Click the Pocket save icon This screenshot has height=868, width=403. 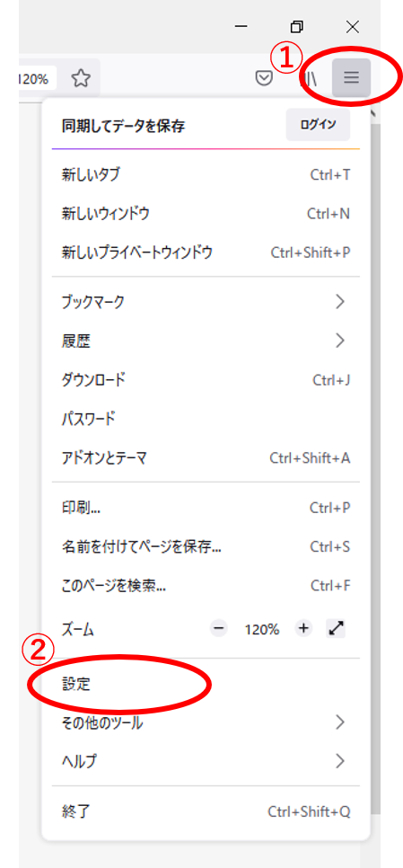(x=265, y=78)
